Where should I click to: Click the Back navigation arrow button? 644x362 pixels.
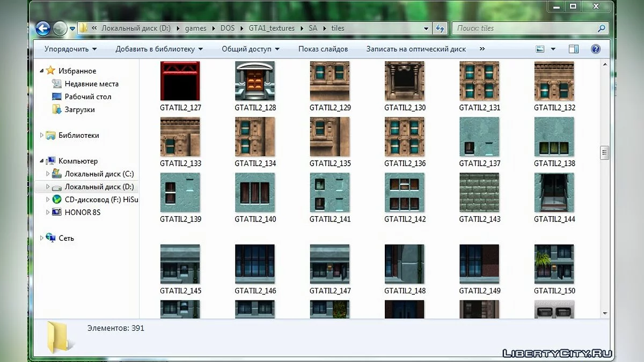click(43, 28)
